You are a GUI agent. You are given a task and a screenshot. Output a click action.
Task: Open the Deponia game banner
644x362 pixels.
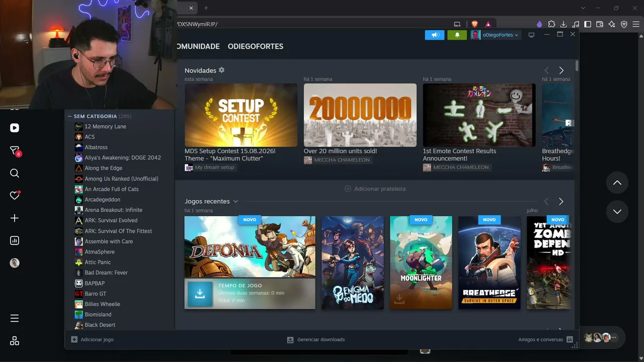[250, 247]
